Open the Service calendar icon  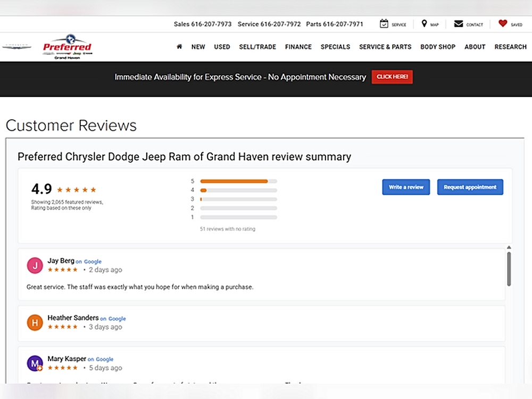click(x=384, y=24)
